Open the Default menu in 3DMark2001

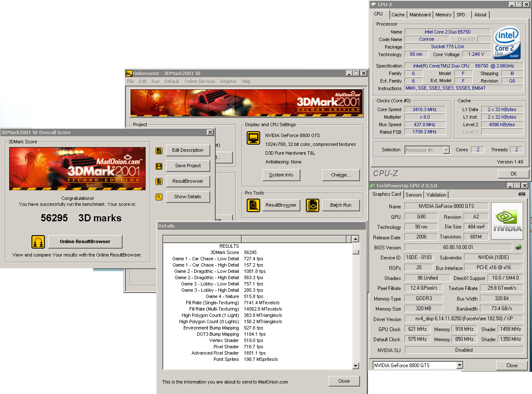point(172,81)
